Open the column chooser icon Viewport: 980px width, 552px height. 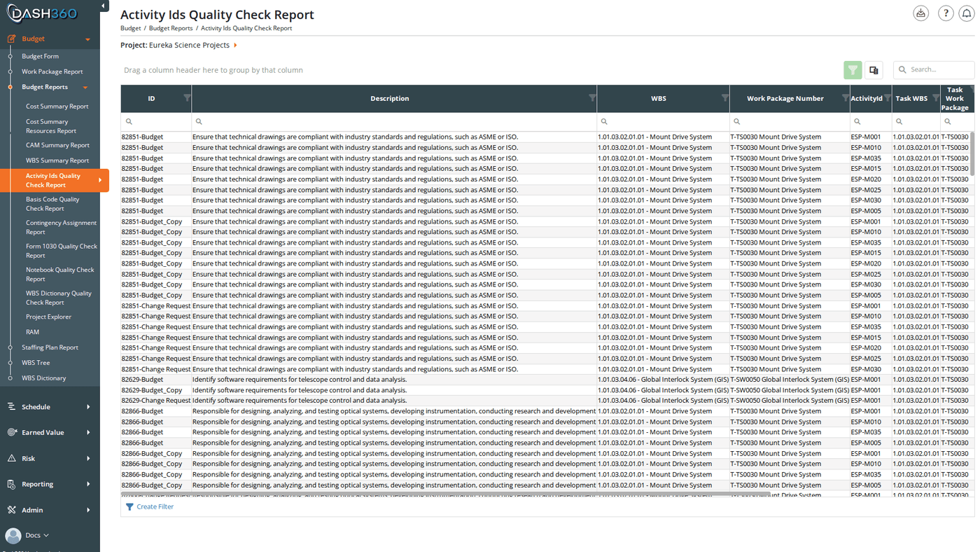pos(874,70)
